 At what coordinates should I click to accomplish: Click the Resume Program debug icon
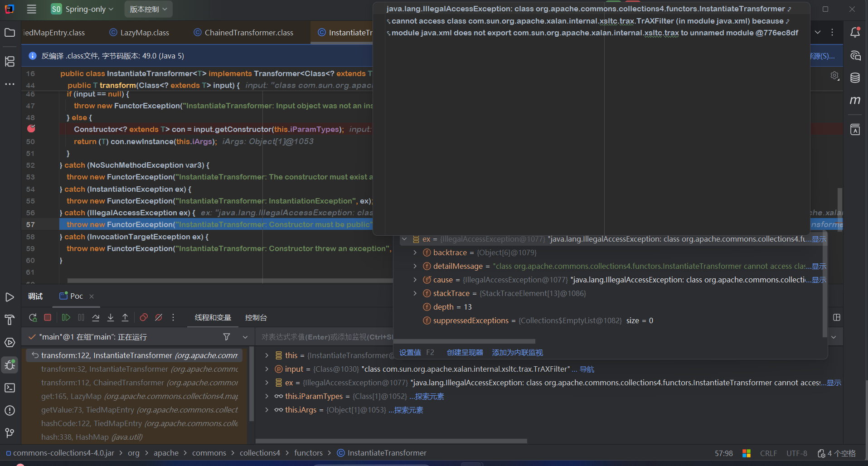66,318
